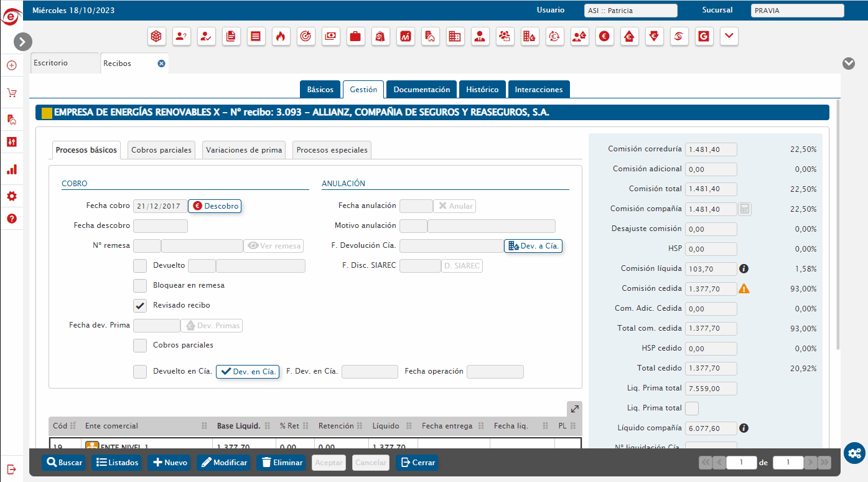Click the Sucursal PRAVIA field
The image size is (868, 482).
coord(798,11)
